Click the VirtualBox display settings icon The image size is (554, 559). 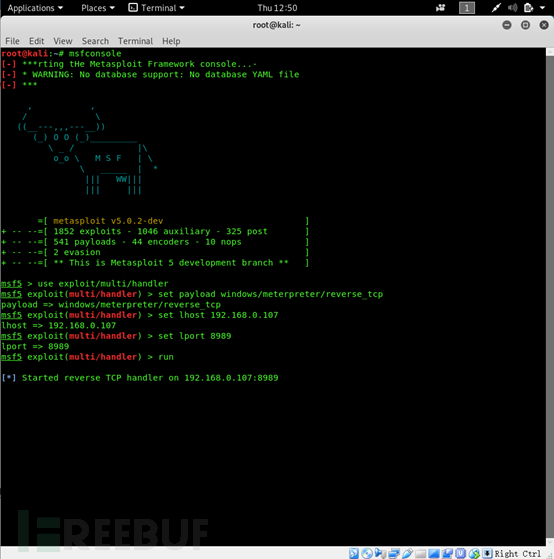click(x=434, y=554)
